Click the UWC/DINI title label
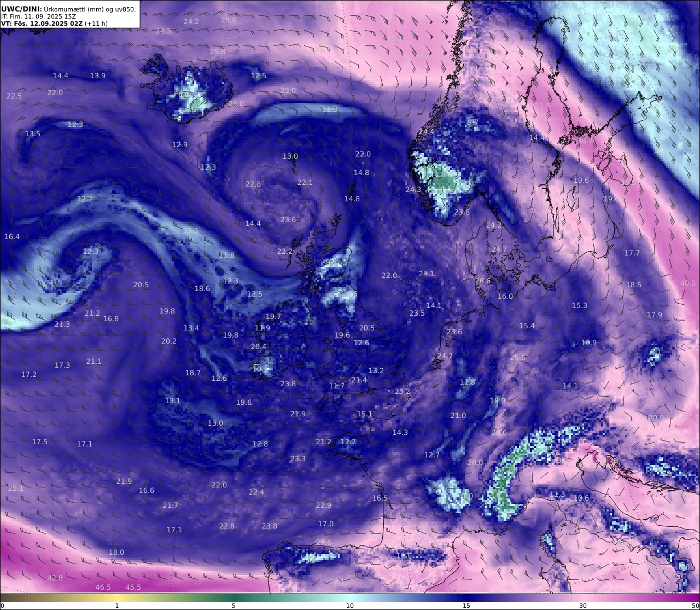Screen dimensions: 700x610 coord(22,9)
